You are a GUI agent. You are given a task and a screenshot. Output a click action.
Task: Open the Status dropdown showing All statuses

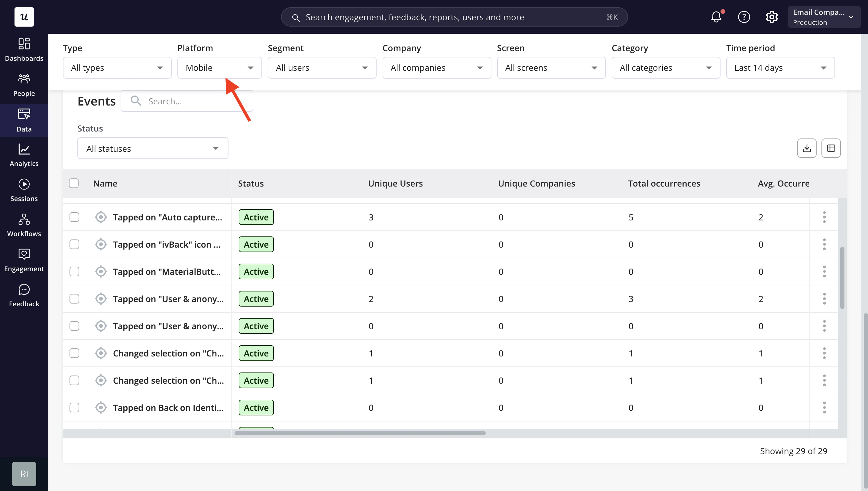153,148
